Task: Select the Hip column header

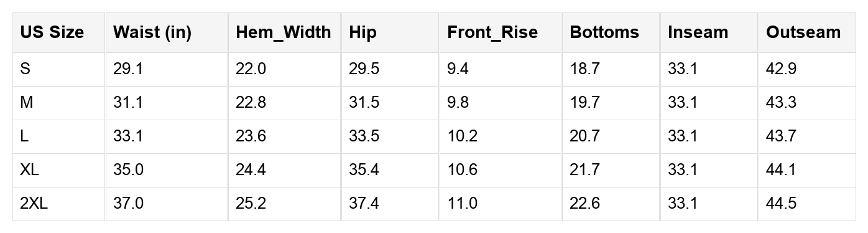Action: coord(390,32)
